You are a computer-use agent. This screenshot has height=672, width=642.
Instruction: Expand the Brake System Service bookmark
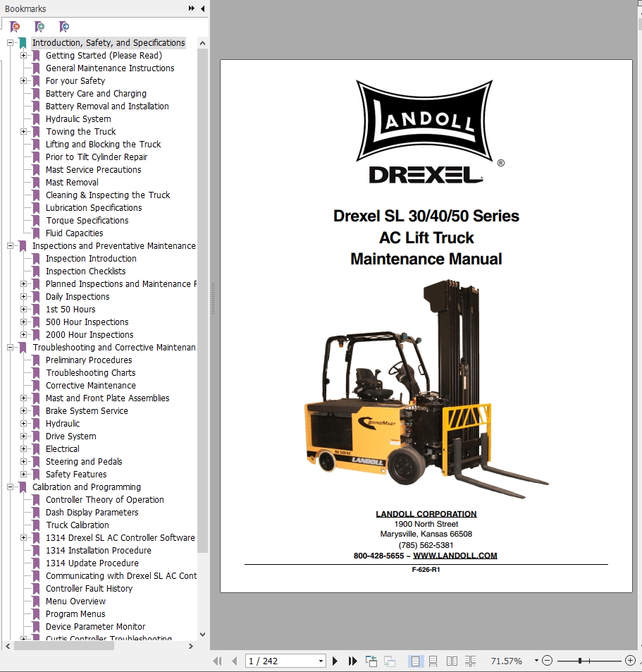[23, 410]
